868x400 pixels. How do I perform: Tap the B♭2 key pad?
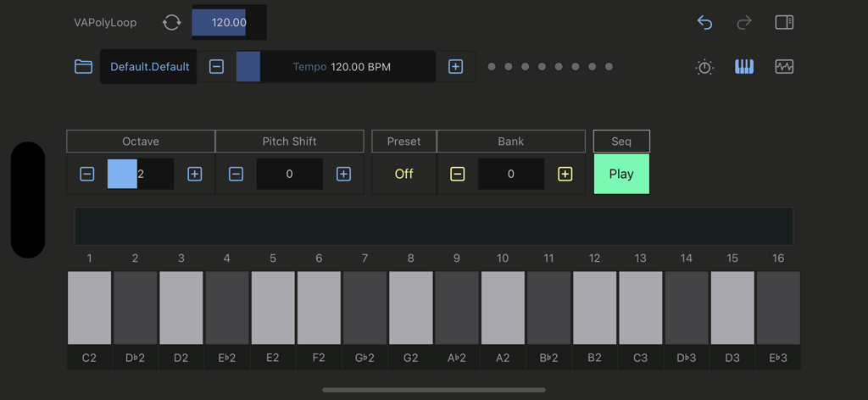pyautogui.click(x=548, y=308)
